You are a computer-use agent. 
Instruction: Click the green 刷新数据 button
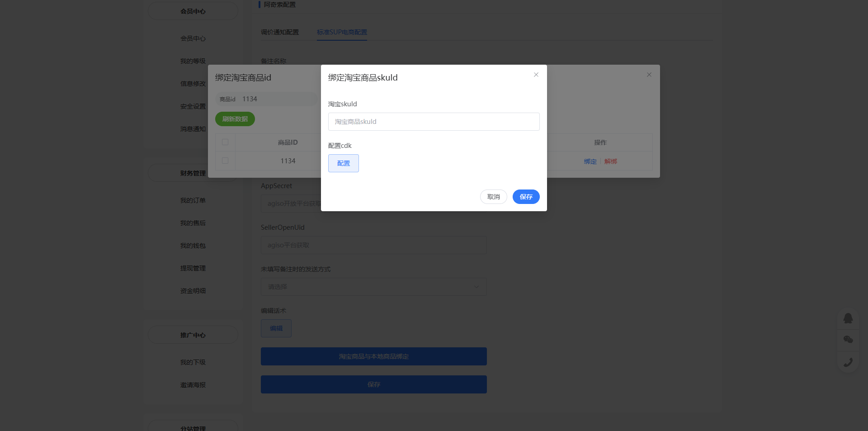click(235, 119)
